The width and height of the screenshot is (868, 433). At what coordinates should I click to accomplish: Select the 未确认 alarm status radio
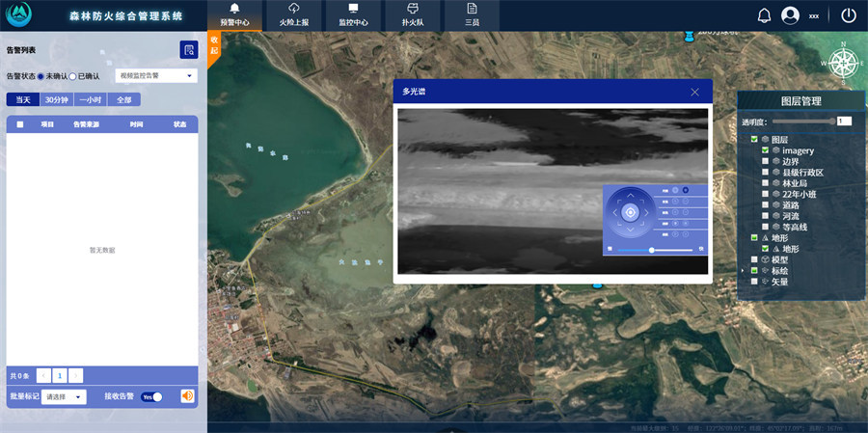click(x=41, y=76)
